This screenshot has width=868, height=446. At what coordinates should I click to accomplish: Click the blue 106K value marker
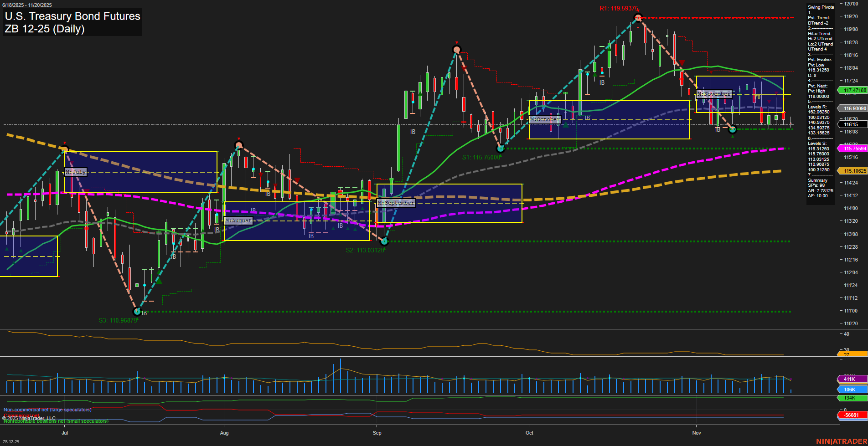pos(849,390)
